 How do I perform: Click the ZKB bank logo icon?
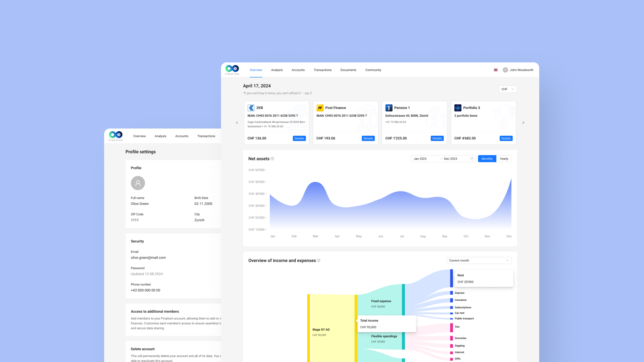click(251, 108)
